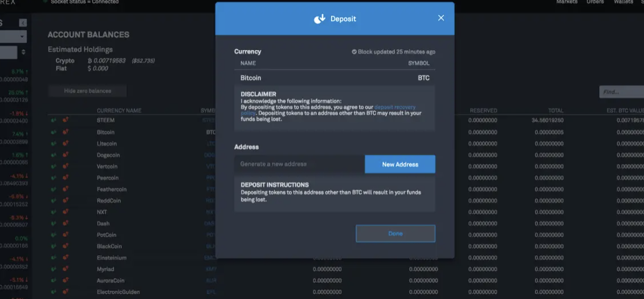
Task: Click the AuroraCoin withdraw icon
Action: [65, 281]
